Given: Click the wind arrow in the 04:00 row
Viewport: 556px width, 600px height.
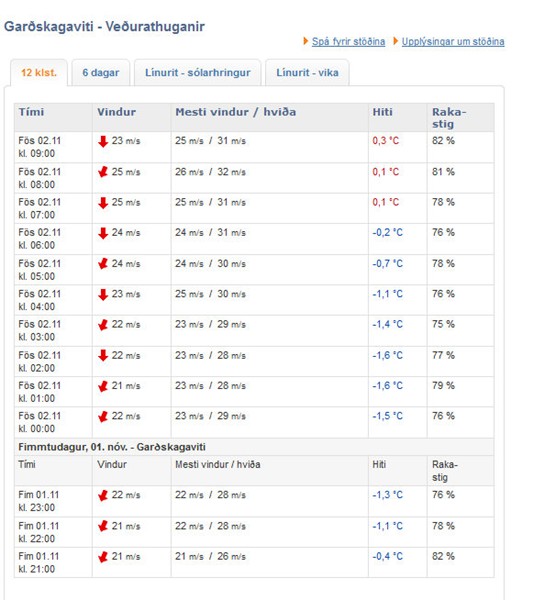Looking at the screenshot, I should [103, 295].
